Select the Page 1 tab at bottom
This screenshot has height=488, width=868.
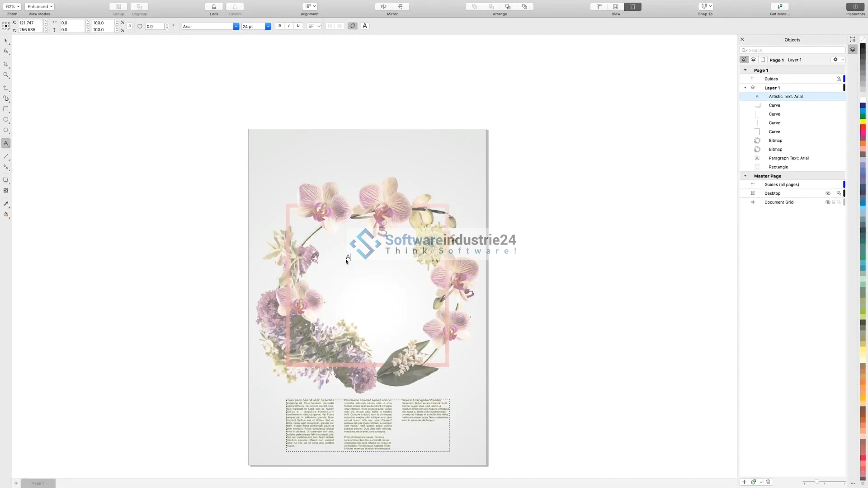tap(38, 483)
